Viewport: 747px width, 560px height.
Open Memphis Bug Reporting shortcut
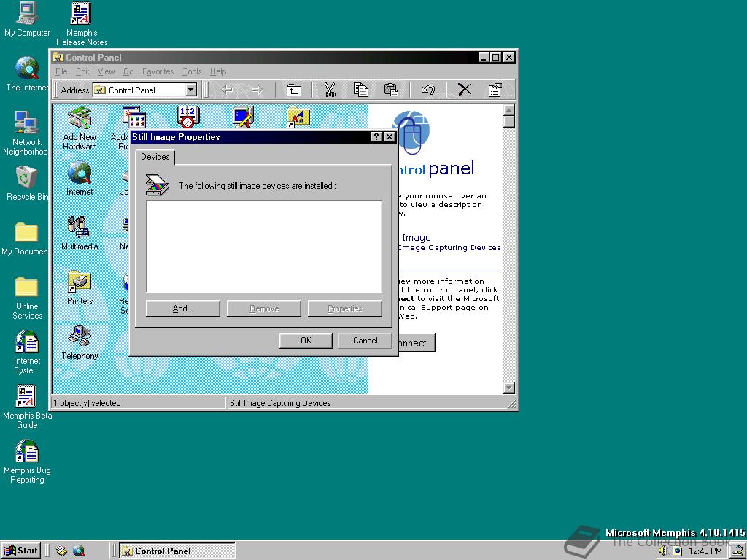click(x=27, y=462)
